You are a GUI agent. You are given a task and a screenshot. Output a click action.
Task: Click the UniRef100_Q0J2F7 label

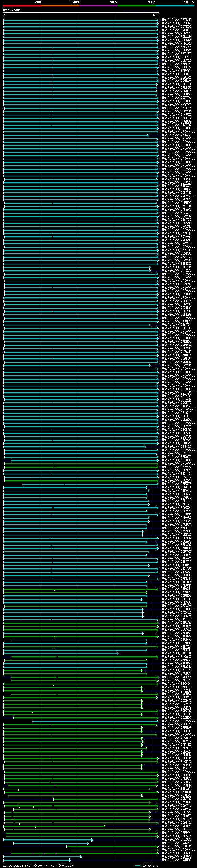point(177,57)
